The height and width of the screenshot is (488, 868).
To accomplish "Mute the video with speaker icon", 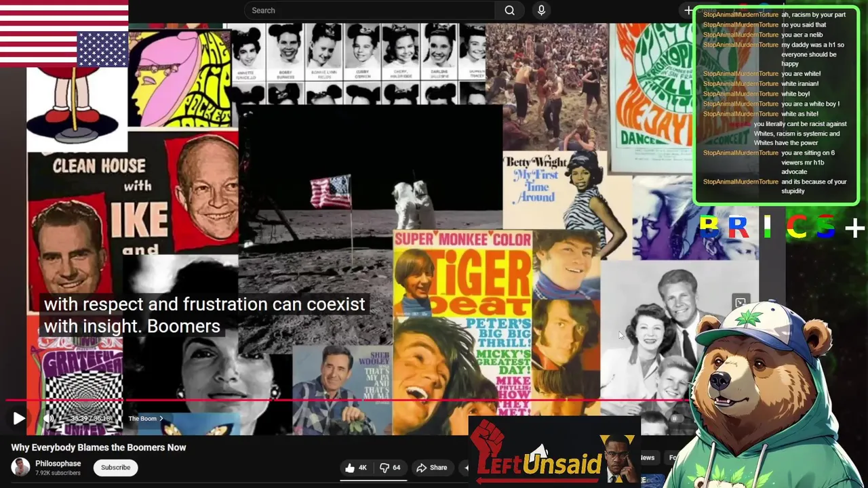I will (49, 418).
